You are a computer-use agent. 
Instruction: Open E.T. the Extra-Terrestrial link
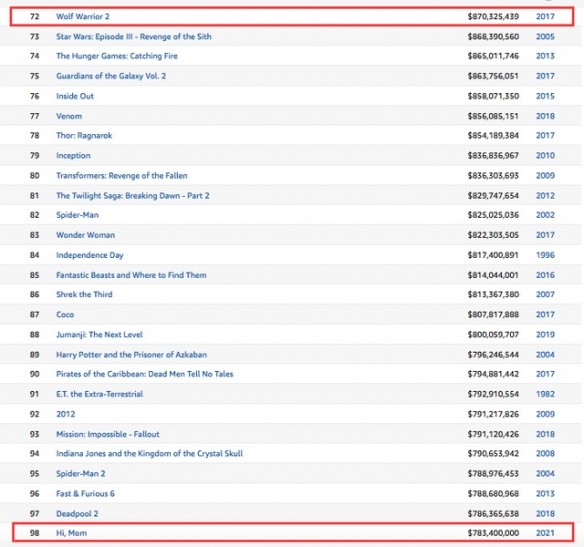click(x=99, y=395)
